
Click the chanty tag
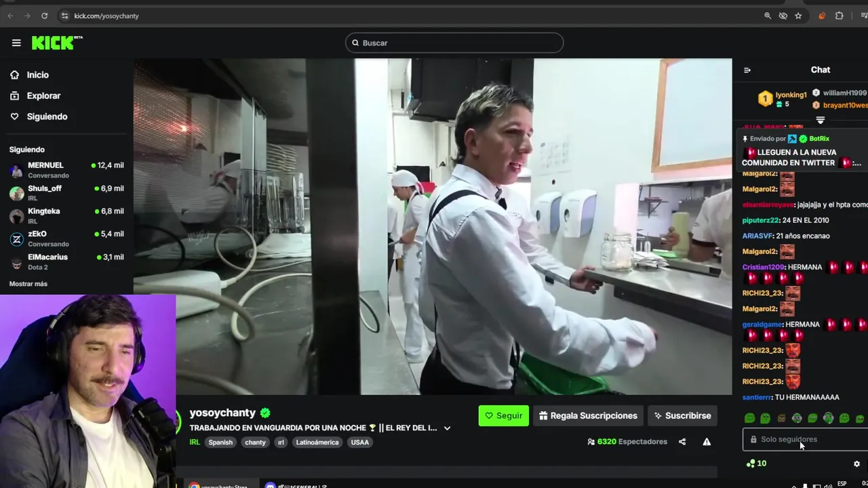click(x=255, y=443)
